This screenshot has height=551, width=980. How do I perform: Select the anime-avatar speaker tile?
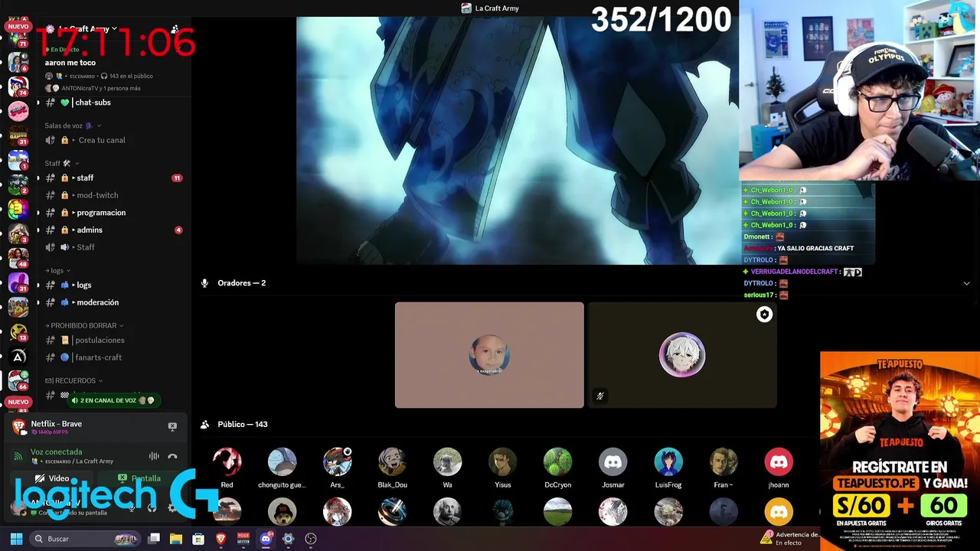click(x=682, y=355)
